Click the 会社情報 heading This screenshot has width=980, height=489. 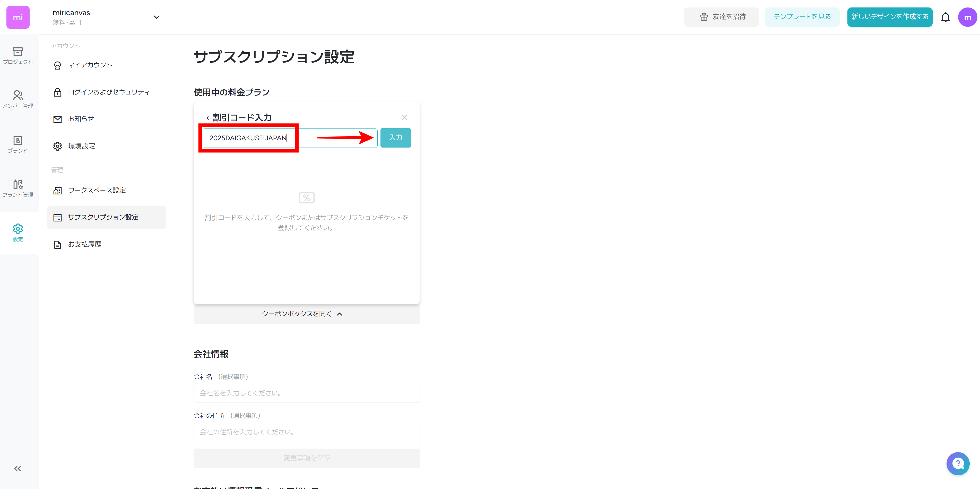211,354
